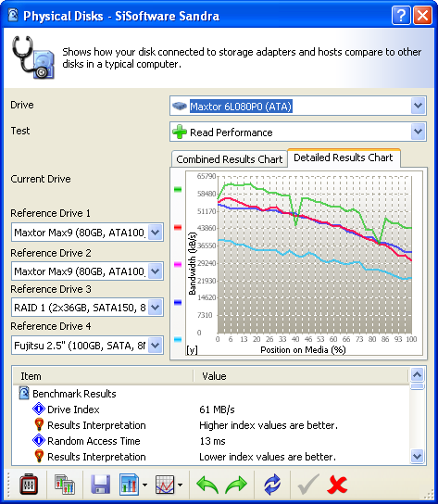Open the bar chart icon dropdown arrow

[145, 485]
